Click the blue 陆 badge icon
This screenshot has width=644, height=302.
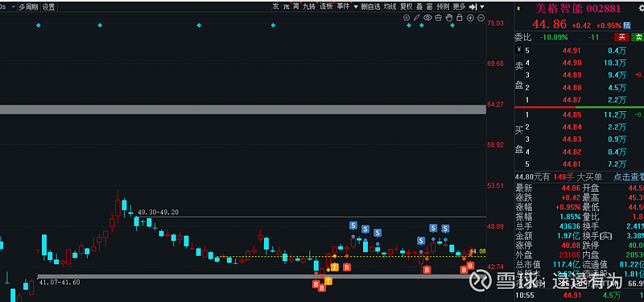click(627, 25)
